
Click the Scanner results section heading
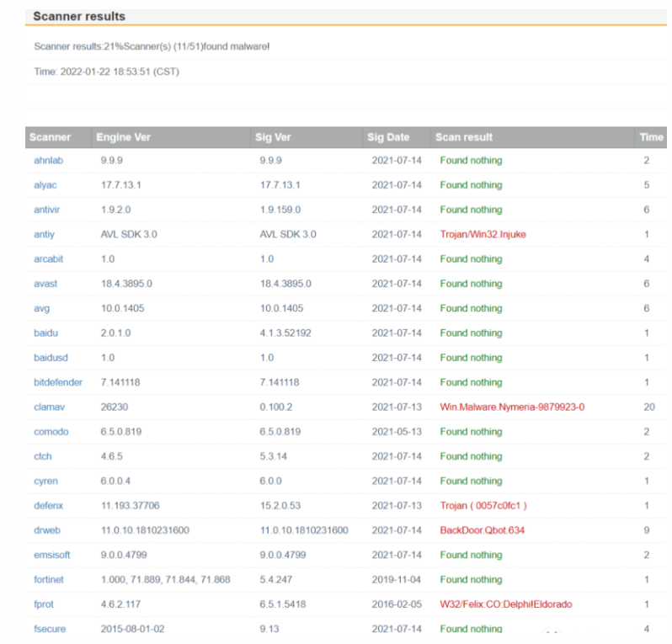[x=79, y=16]
